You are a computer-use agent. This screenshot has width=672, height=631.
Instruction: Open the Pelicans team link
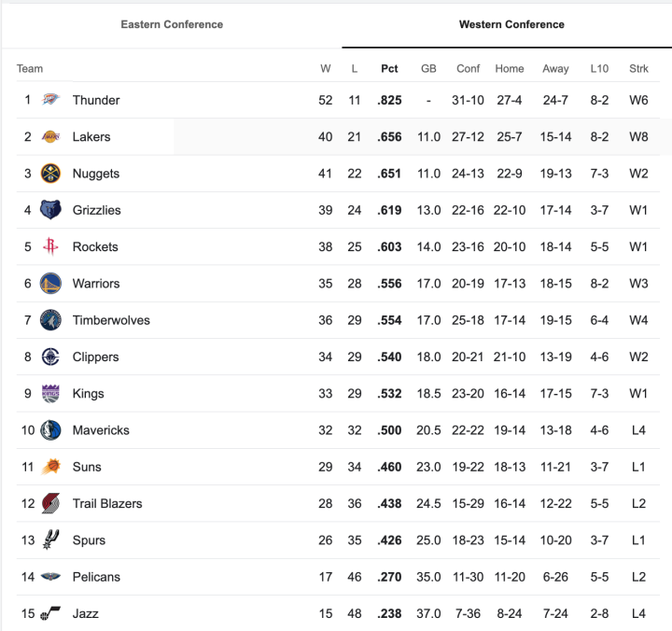coord(96,577)
